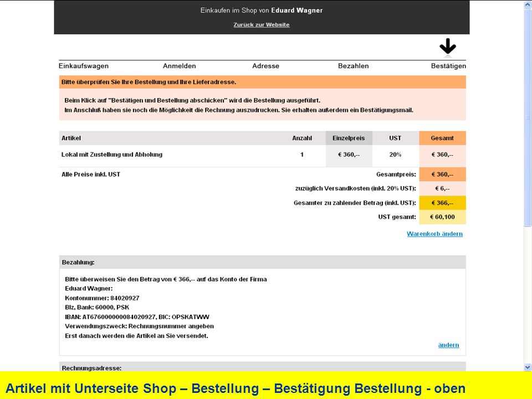Viewport: 532px width, 399px height.
Task: Go to the Anmelden step
Action: [x=179, y=66]
